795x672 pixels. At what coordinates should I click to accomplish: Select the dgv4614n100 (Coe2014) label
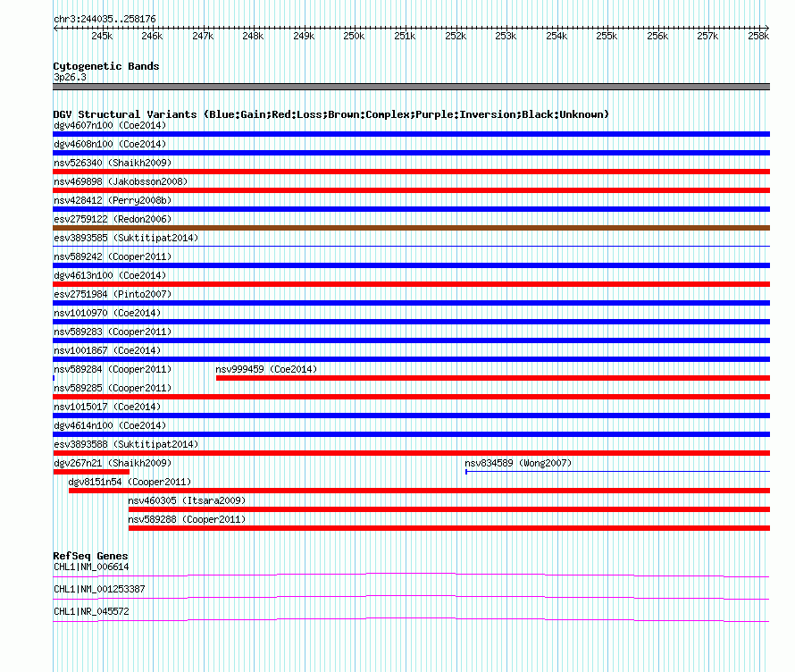pyautogui.click(x=110, y=425)
